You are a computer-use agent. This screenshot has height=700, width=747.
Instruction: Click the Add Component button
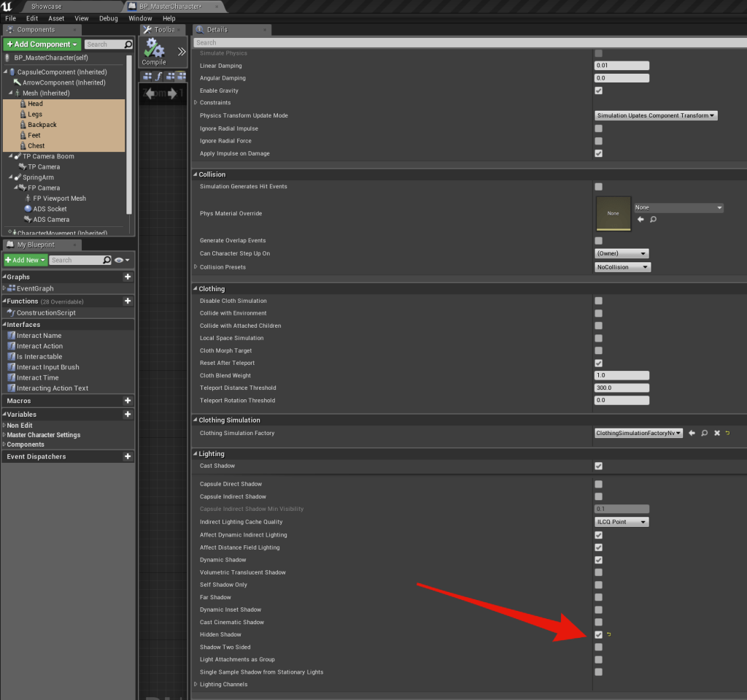(x=42, y=45)
